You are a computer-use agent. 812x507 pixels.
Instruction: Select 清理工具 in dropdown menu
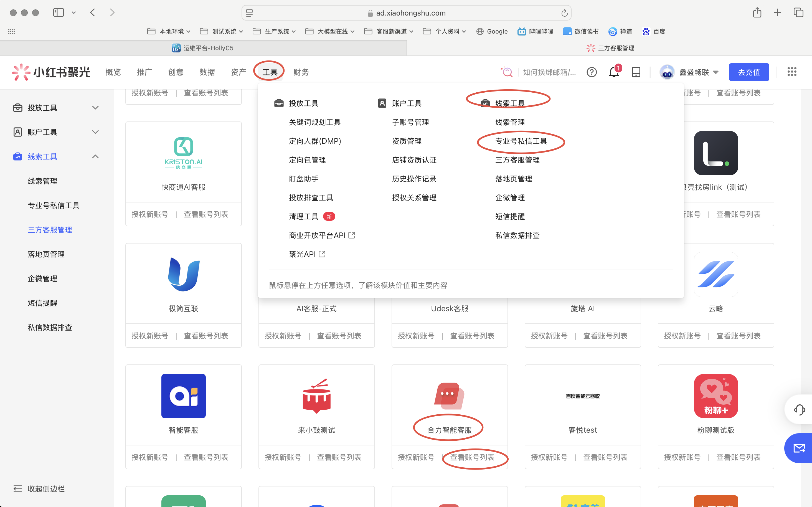click(x=304, y=216)
